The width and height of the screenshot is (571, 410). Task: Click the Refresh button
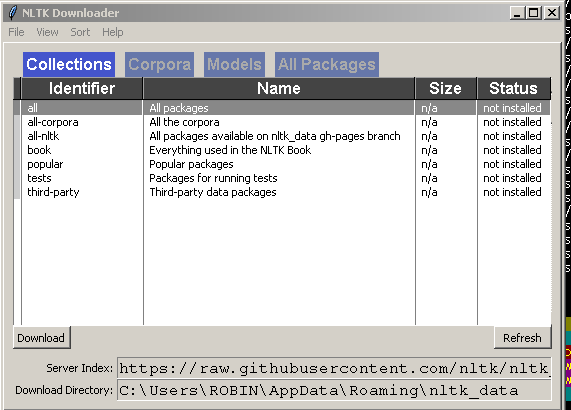tap(523, 338)
